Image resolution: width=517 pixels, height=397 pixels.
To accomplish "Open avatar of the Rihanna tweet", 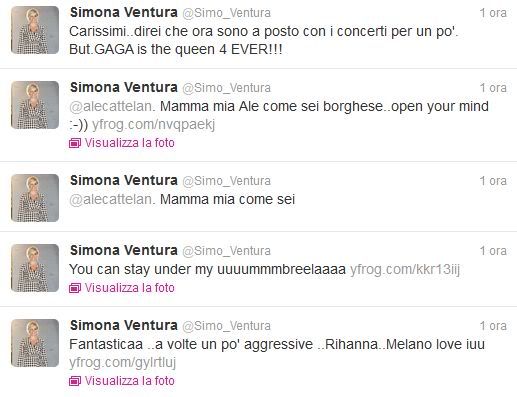I will tap(35, 343).
